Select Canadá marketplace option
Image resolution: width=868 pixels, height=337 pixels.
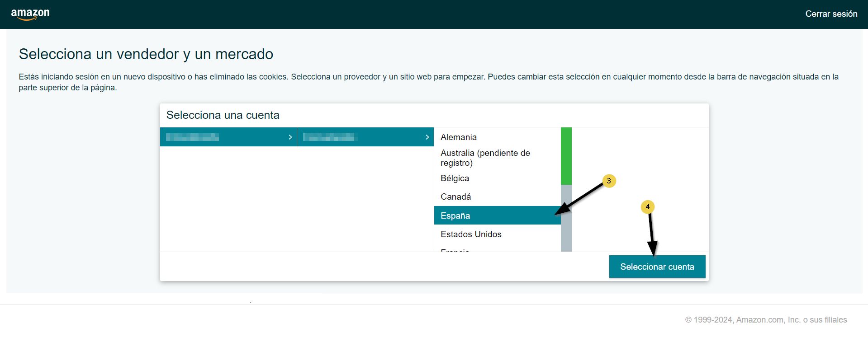[x=455, y=197]
